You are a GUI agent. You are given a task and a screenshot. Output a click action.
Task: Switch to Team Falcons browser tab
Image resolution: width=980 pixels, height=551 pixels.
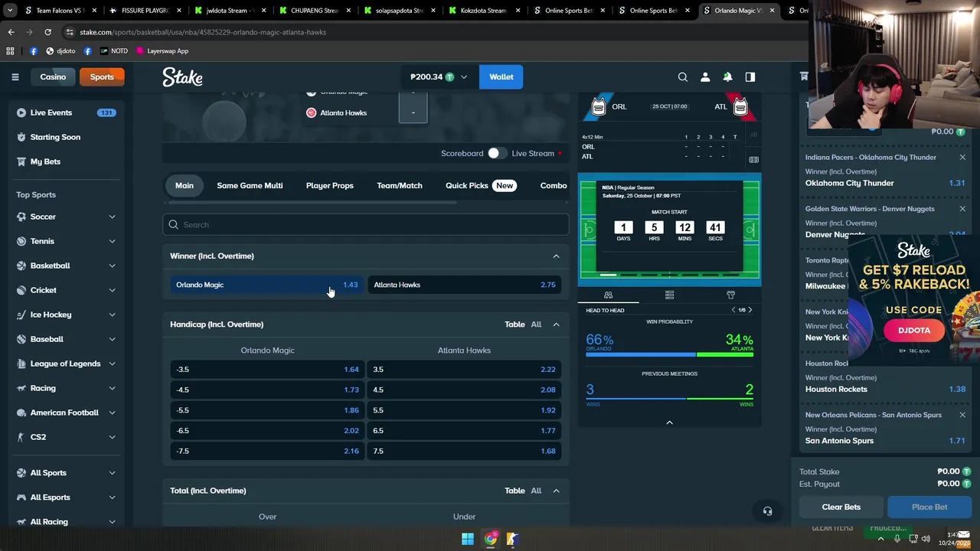pos(57,11)
